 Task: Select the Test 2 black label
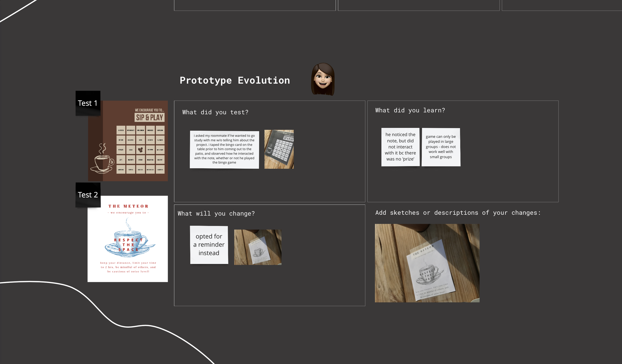tap(88, 195)
